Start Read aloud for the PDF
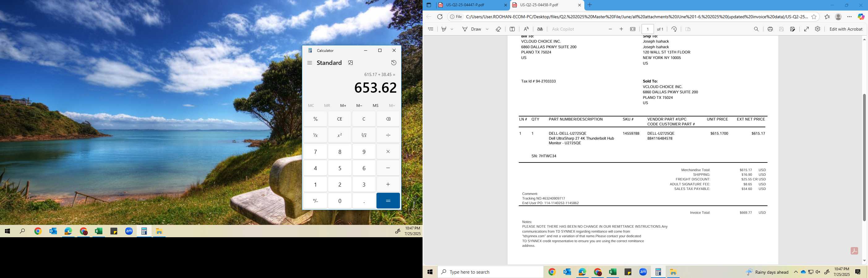Image resolution: width=868 pixels, height=278 pixels. 526,29
